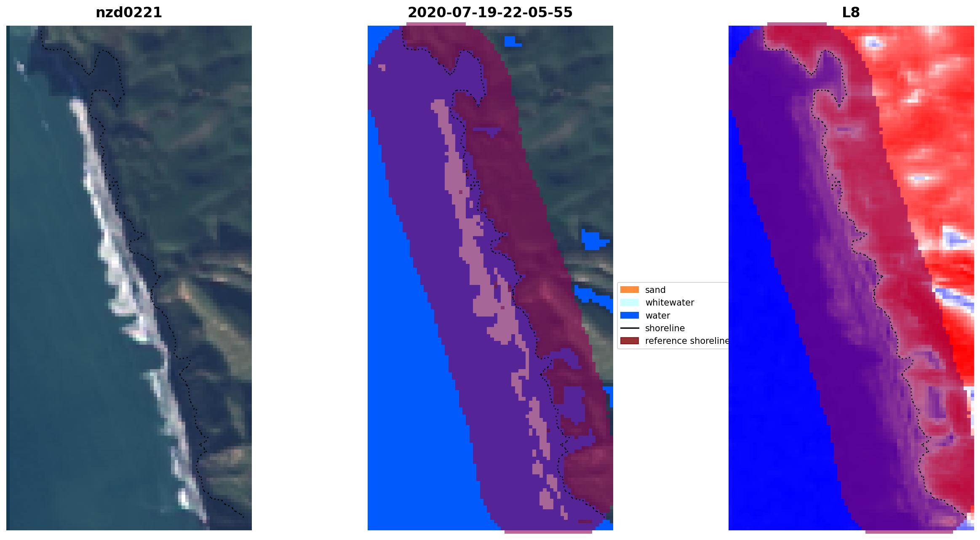Select the 'whitewater' legend label text

pyautogui.click(x=669, y=303)
